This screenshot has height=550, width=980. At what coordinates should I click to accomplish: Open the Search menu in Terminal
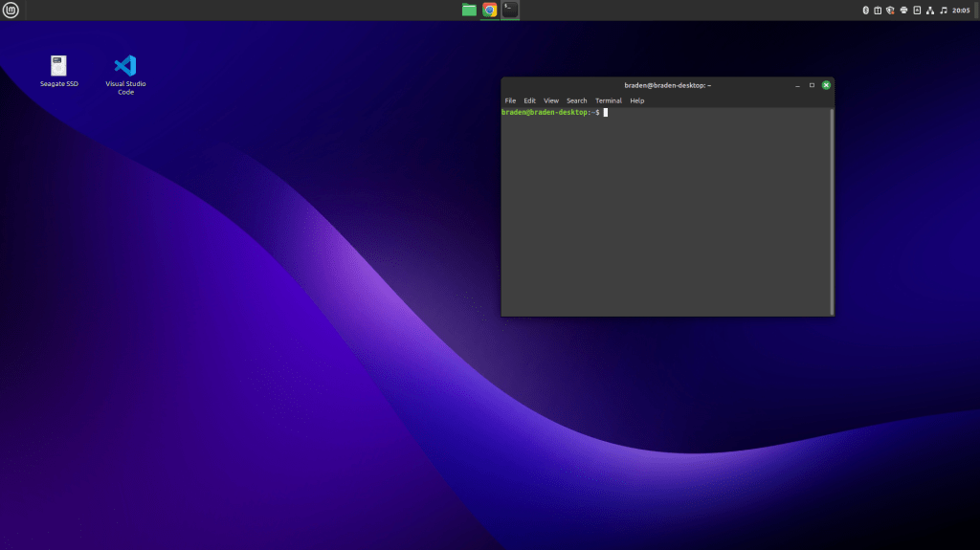576,100
